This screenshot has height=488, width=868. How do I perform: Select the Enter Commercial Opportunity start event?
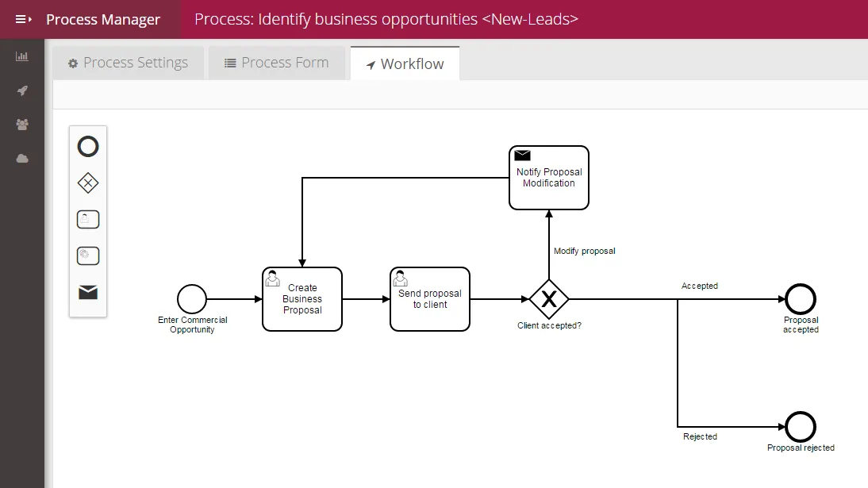[192, 299]
